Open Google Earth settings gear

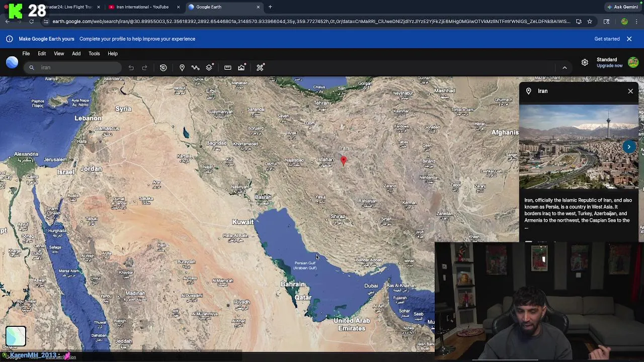585,62
